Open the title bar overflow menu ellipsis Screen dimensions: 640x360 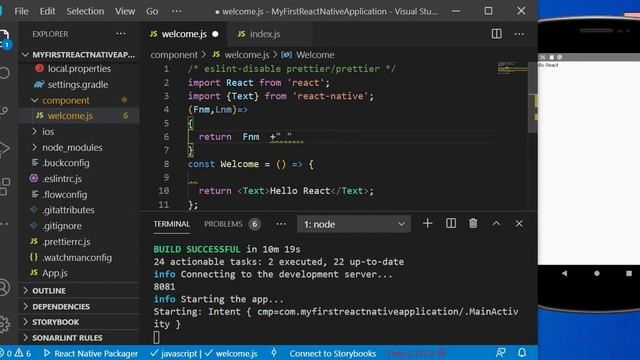(x=176, y=11)
